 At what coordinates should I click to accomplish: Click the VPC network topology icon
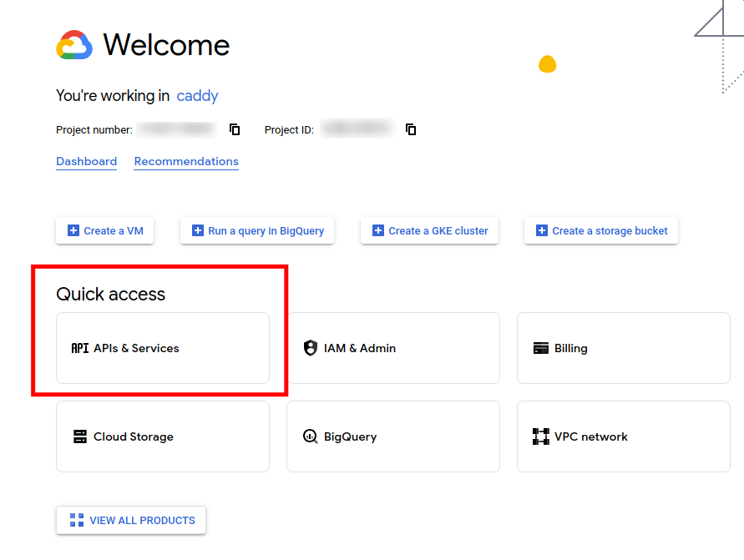point(541,436)
